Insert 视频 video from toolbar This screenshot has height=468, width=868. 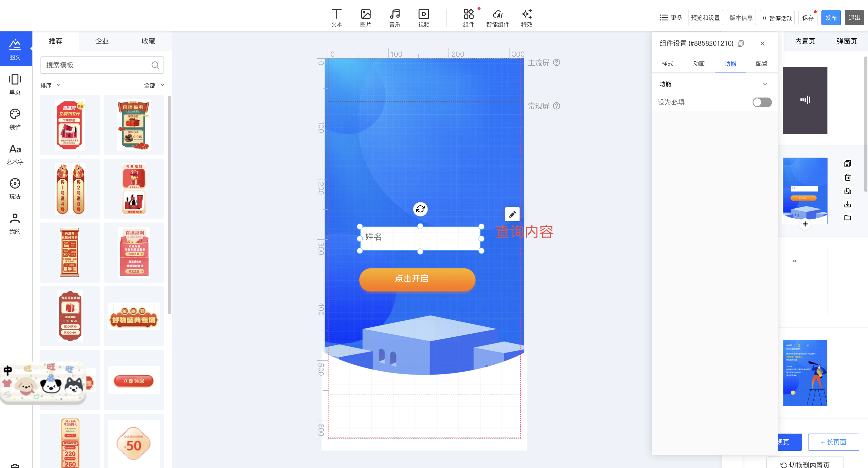[x=423, y=18]
